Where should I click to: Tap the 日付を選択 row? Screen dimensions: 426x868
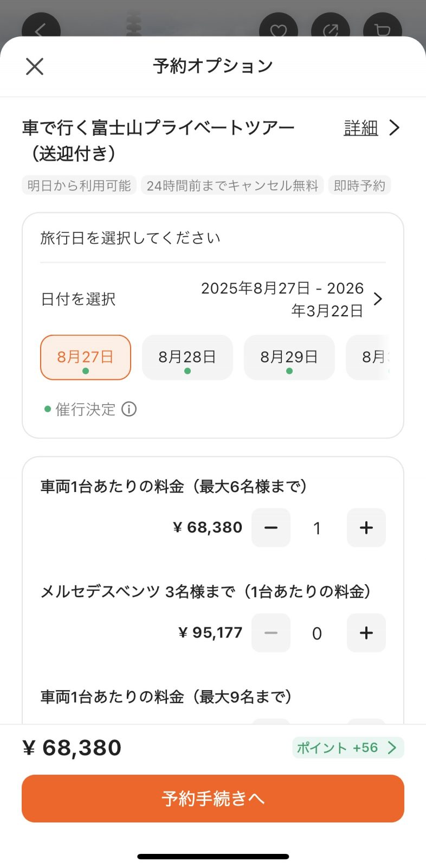pos(79,299)
